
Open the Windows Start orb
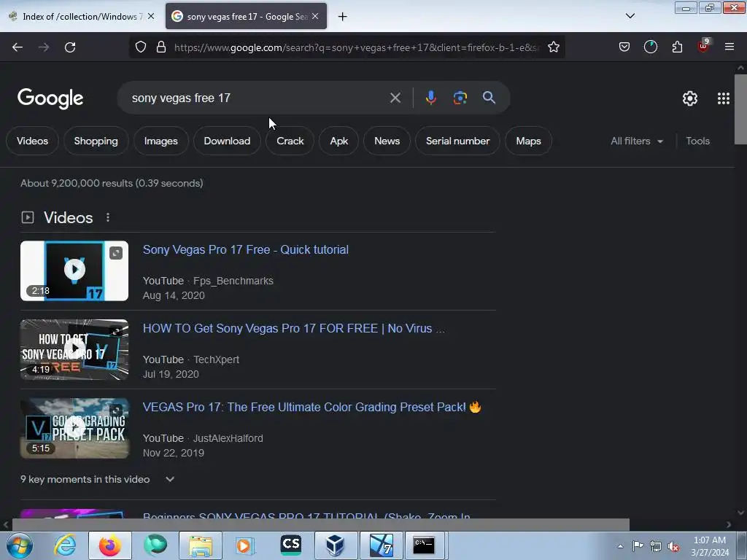coord(20,545)
